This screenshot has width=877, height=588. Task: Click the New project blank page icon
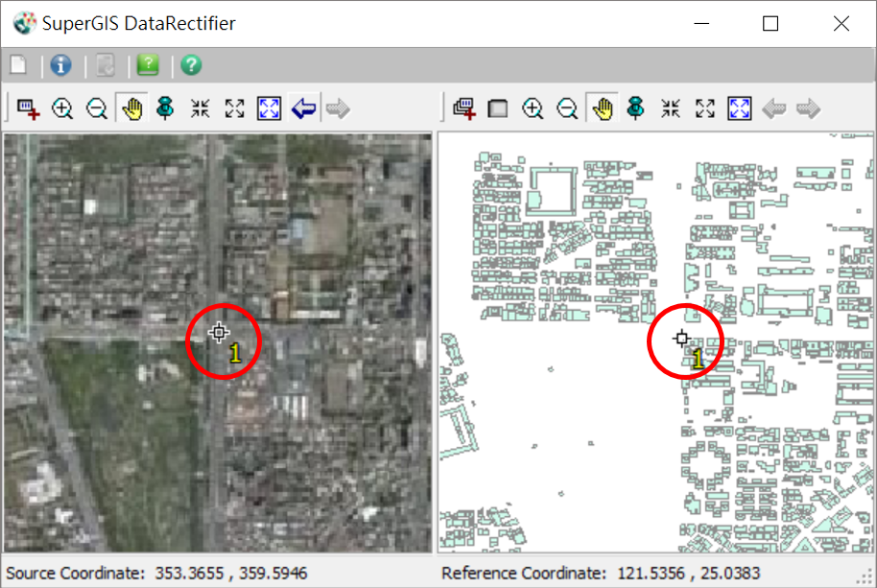coord(18,65)
